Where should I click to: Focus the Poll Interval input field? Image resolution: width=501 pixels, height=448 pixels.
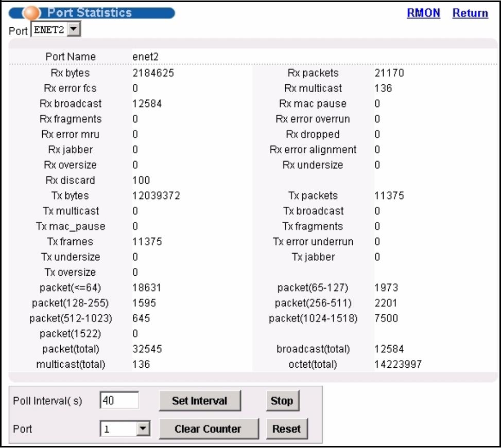119,400
